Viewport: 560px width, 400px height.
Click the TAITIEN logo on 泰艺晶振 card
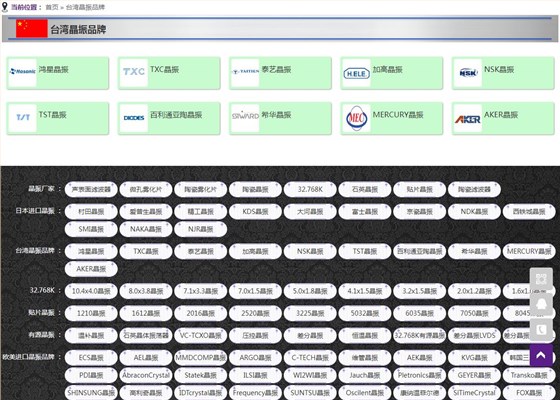click(x=245, y=73)
